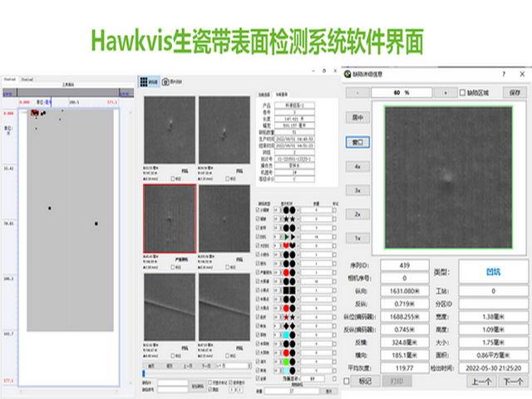Uncheck the defect type in the green triangle row

[x=258, y=237]
